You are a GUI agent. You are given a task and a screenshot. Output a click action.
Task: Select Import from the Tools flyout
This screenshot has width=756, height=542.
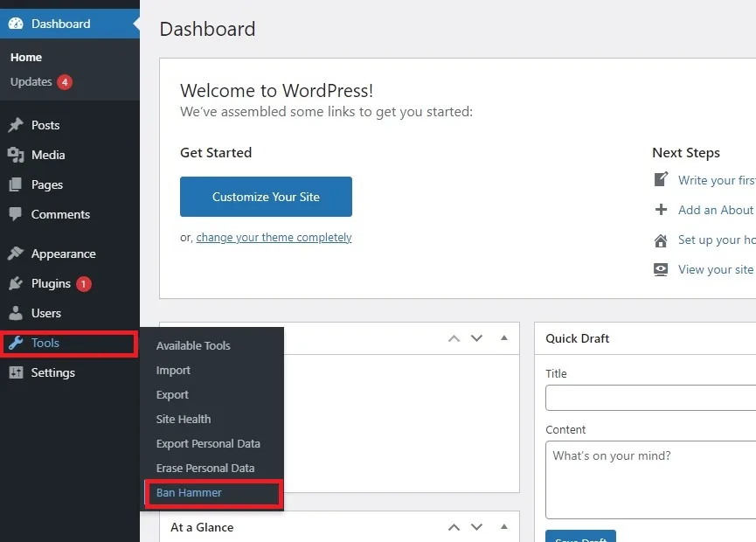click(173, 371)
